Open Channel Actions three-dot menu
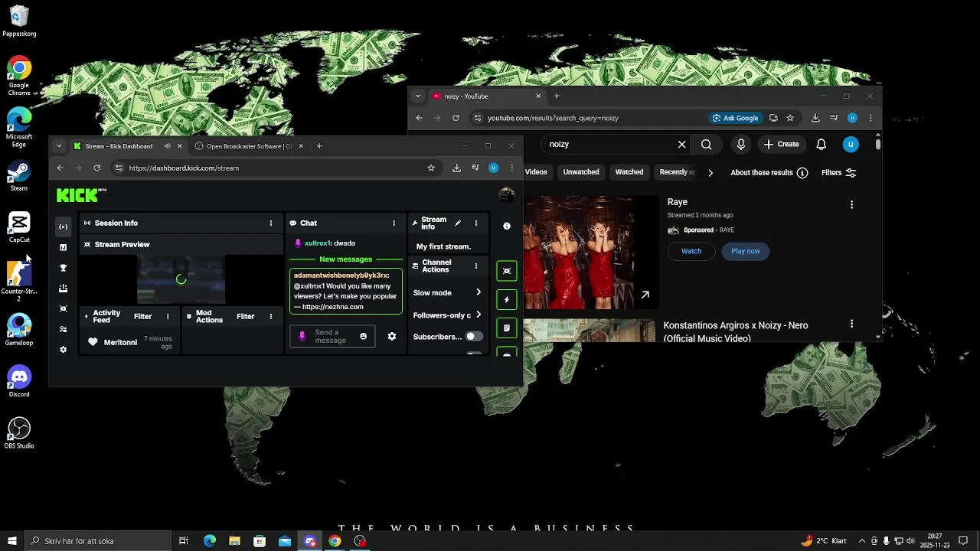This screenshot has height=551, width=980. (x=476, y=266)
